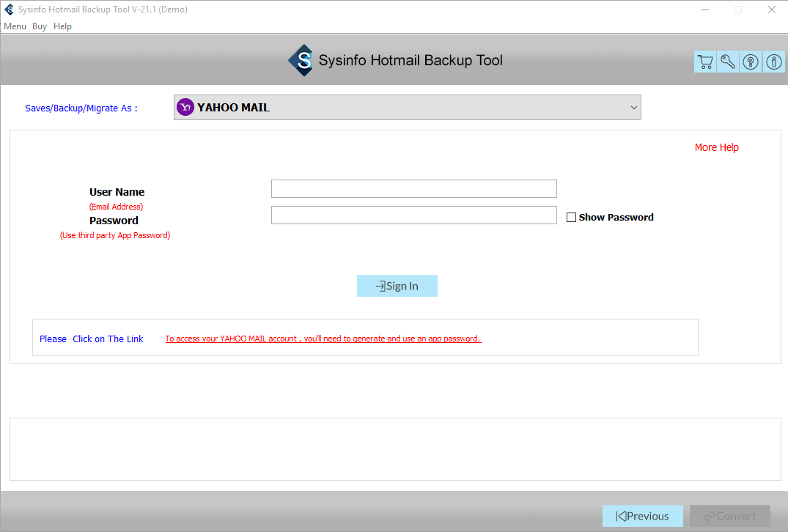Enable the Show Password checkbox
This screenshot has width=788, height=532.
tap(571, 218)
